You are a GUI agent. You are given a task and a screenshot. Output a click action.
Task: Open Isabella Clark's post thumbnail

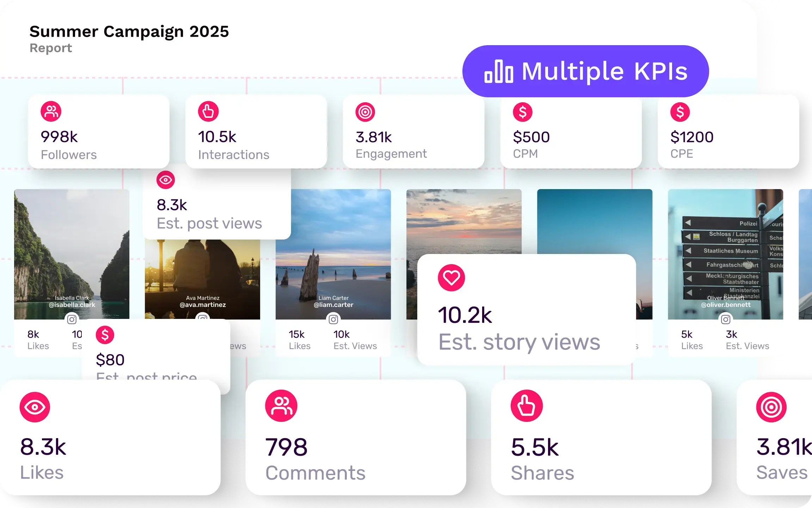[72, 254]
